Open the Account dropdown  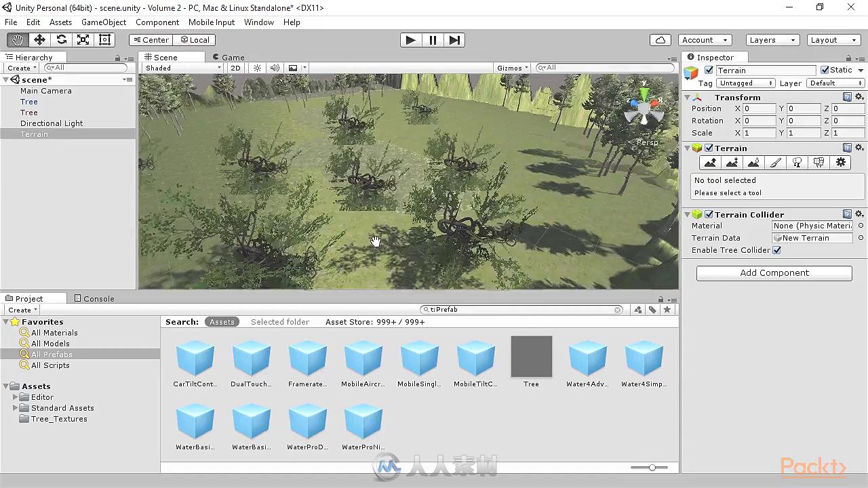point(705,40)
